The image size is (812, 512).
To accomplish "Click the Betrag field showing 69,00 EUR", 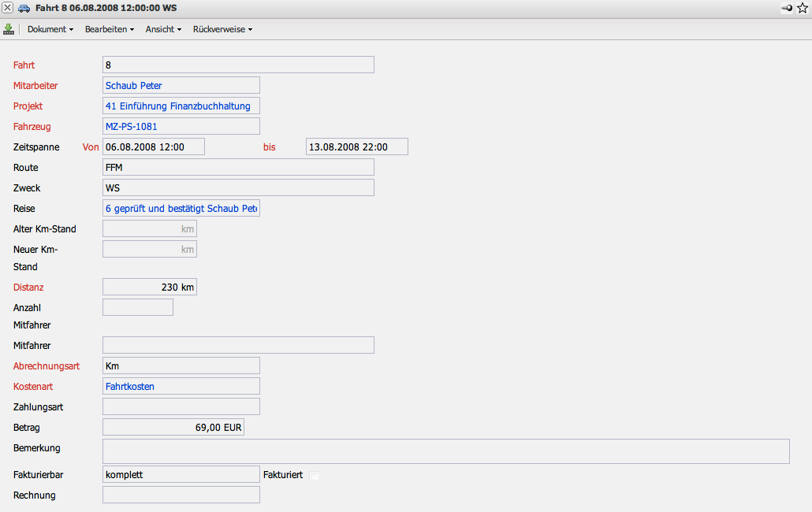I will [173, 427].
